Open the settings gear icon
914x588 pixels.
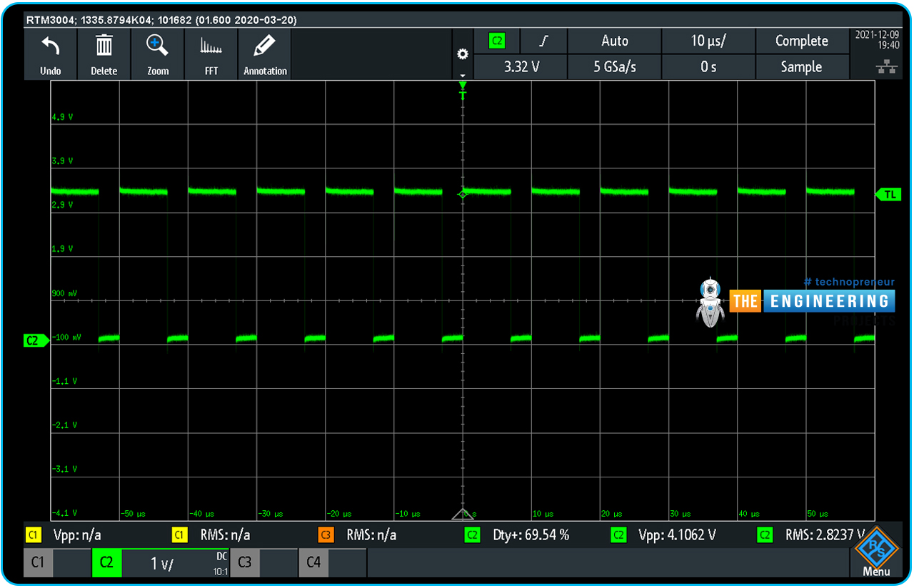pos(463,54)
